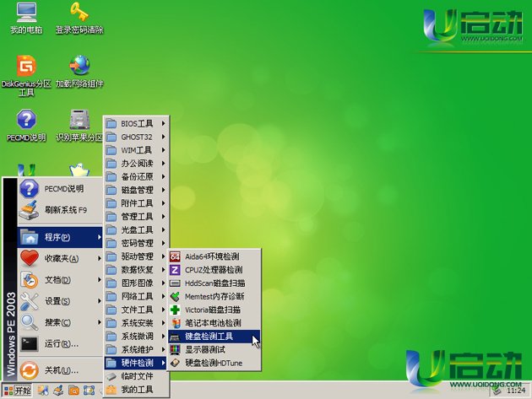Click second quick launch taskbar icon
Screen dimensions: 532x399
point(58,391)
